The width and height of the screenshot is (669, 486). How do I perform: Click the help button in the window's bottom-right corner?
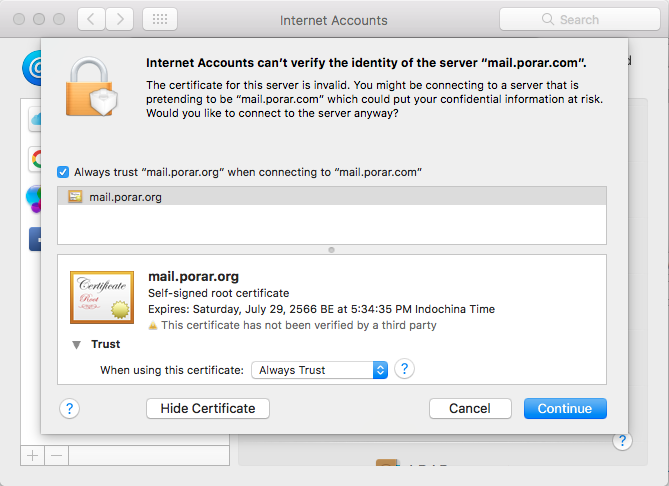(622, 440)
